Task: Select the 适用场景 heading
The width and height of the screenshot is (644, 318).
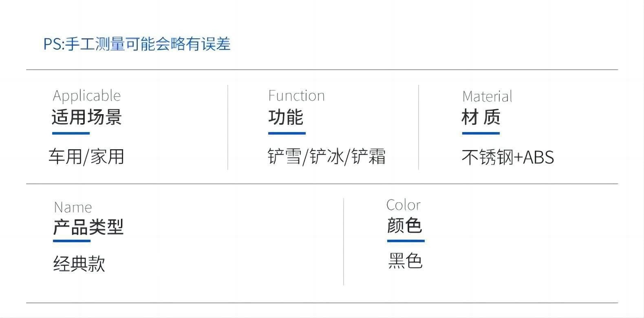Action: click(87, 117)
